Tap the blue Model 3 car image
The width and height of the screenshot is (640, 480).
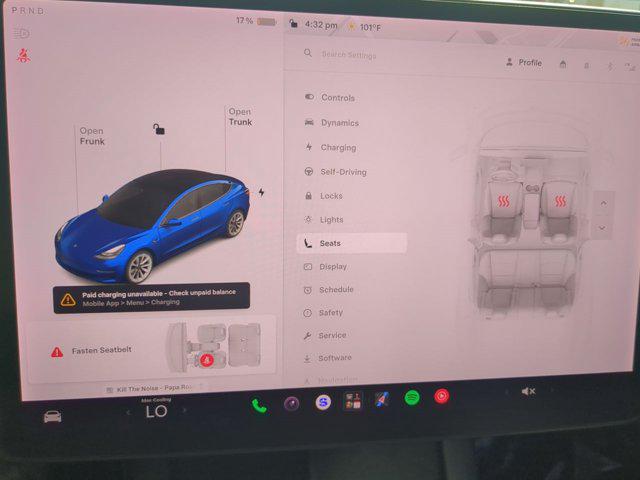coord(152,227)
